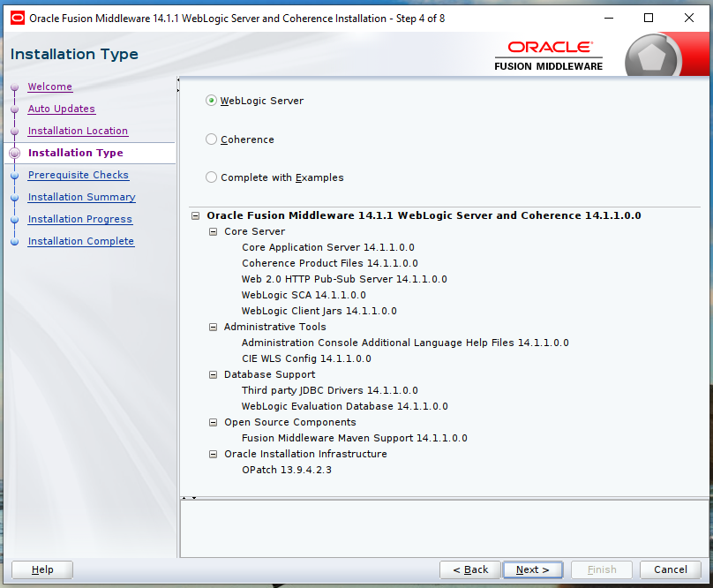Jump to Prerequisite Checks step
Viewport: 713px width, 588px height.
(x=79, y=175)
